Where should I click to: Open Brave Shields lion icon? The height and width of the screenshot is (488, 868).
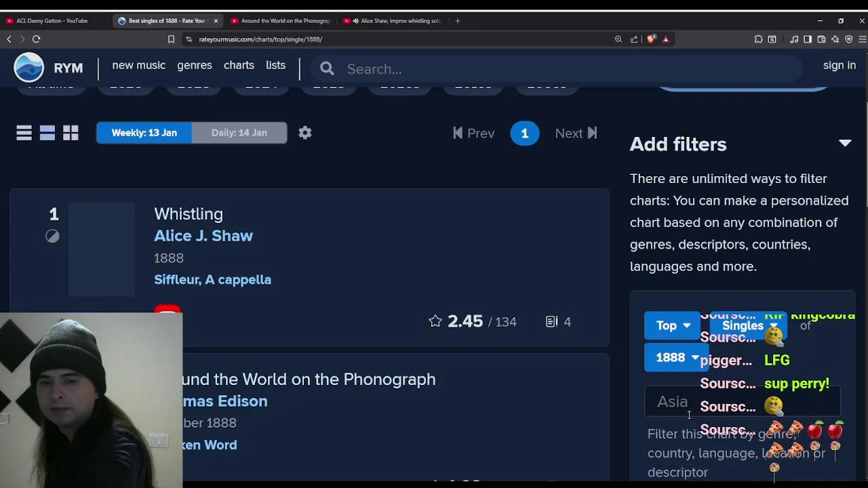click(x=651, y=39)
